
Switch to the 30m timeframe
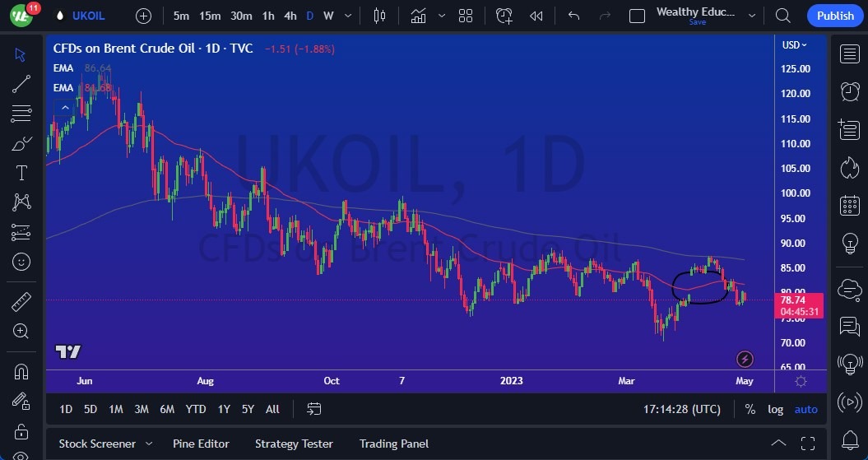[x=241, y=16]
